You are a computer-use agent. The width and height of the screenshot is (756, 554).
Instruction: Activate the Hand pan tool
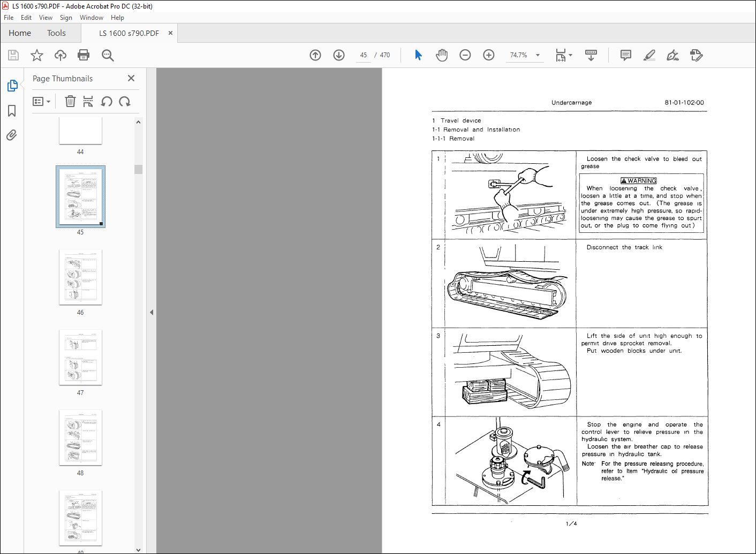(x=442, y=55)
